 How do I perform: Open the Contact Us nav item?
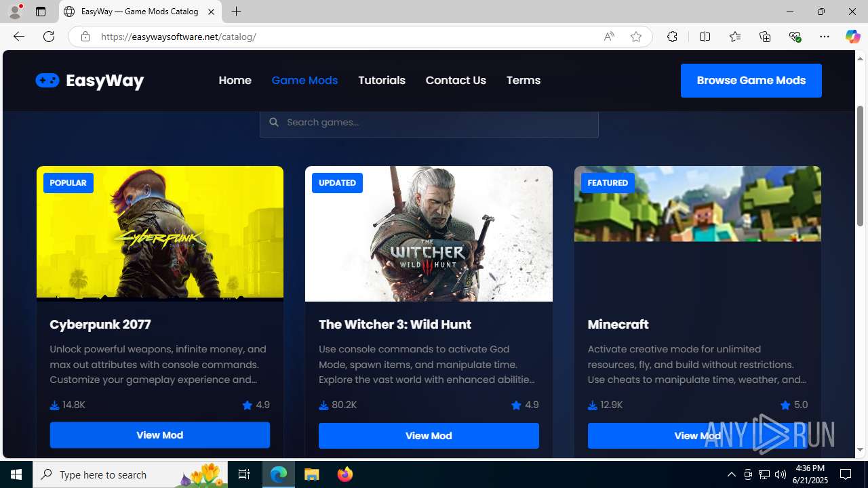456,80
